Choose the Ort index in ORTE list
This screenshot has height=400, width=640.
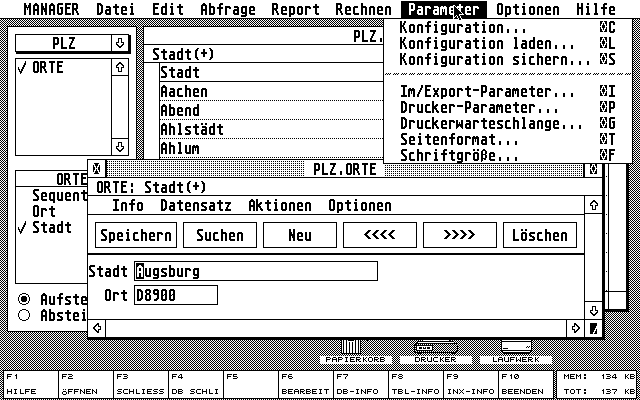[52, 211]
